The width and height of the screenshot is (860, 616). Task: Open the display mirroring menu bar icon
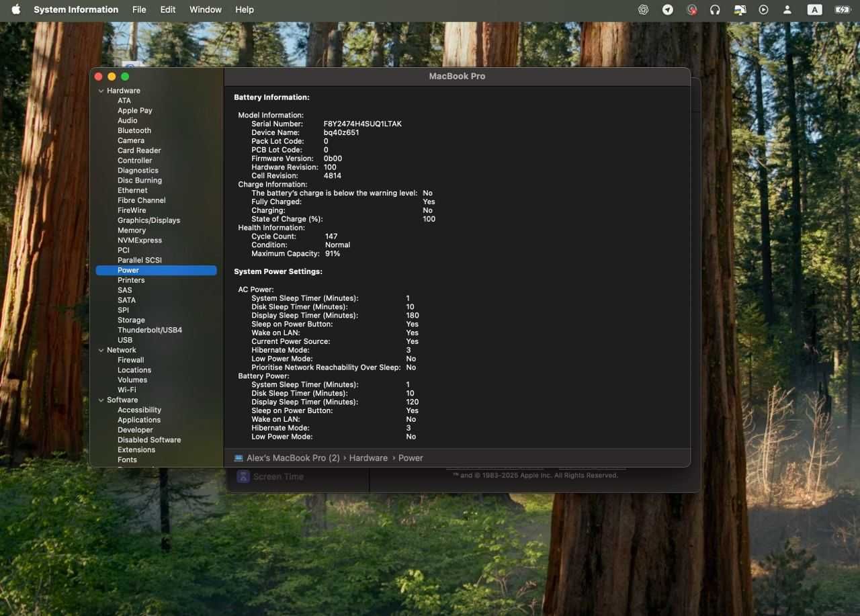740,9
